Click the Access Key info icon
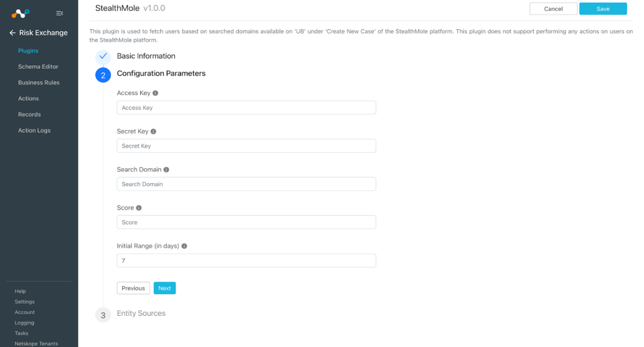 [155, 93]
